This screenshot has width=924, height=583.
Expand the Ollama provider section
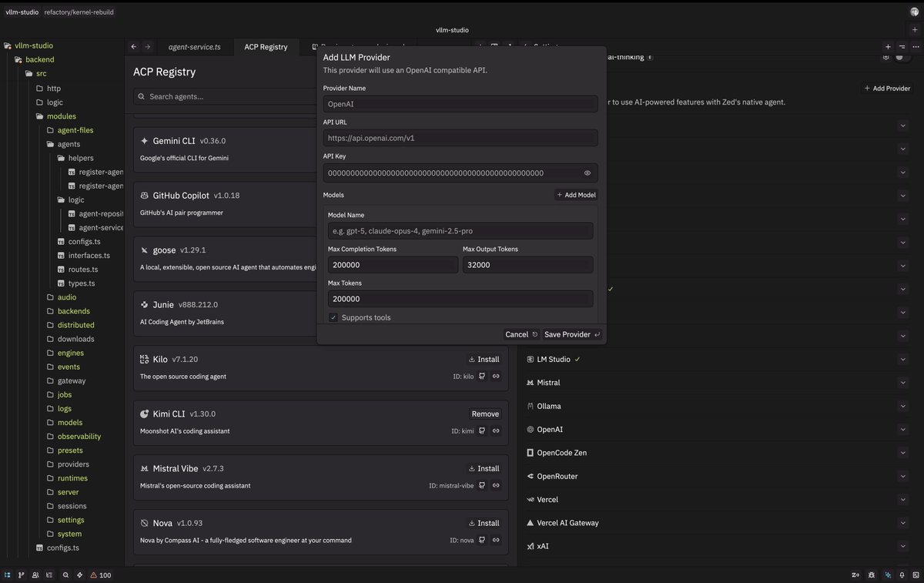click(x=902, y=406)
